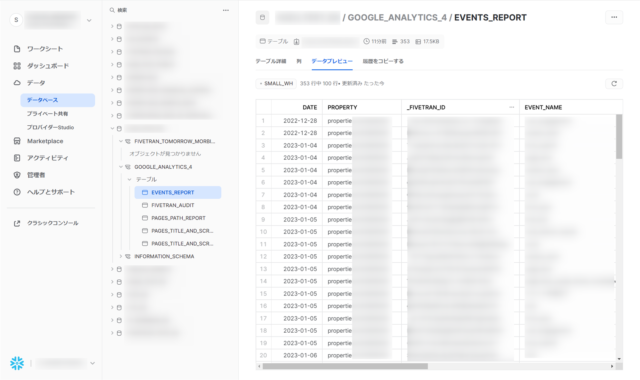The image size is (640, 380).
Task: Click the horizontal scrollbar thumb of the table
Action: pyautogui.click(x=345, y=366)
